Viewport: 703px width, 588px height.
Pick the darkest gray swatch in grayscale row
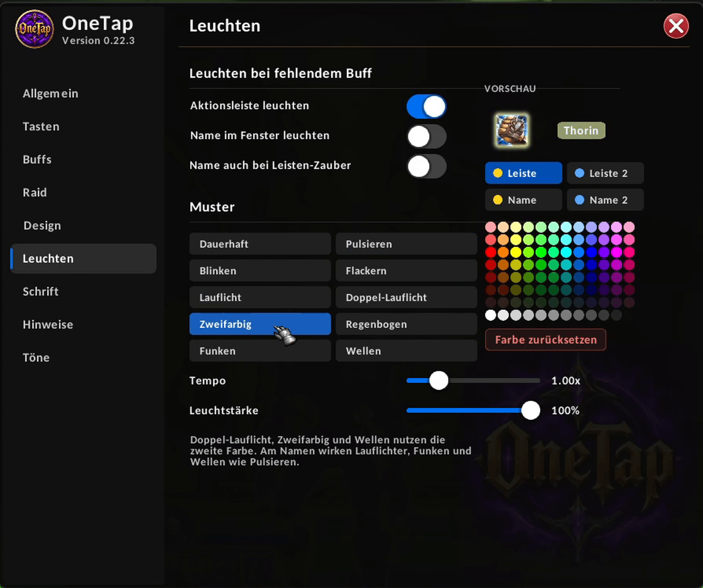616,315
